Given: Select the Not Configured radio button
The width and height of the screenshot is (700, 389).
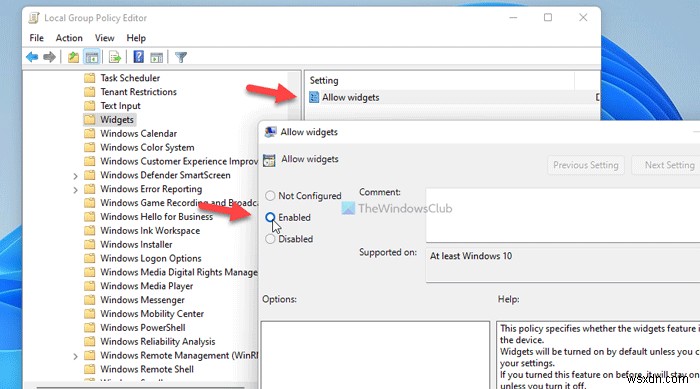Looking at the screenshot, I should point(270,196).
